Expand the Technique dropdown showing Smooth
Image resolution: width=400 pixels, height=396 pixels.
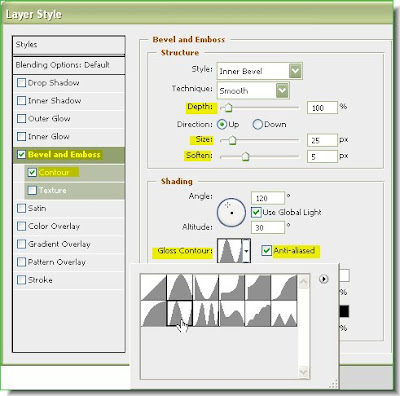(x=253, y=90)
